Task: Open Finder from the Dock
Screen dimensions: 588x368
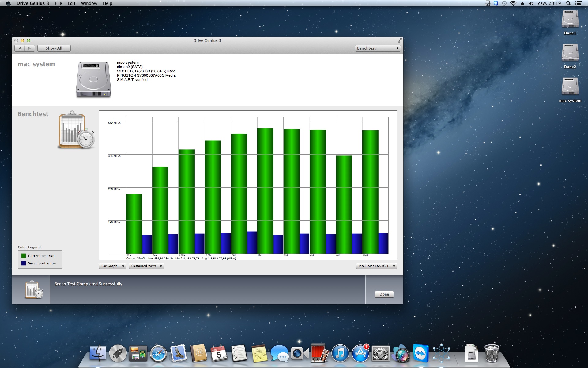Action: coord(98,353)
